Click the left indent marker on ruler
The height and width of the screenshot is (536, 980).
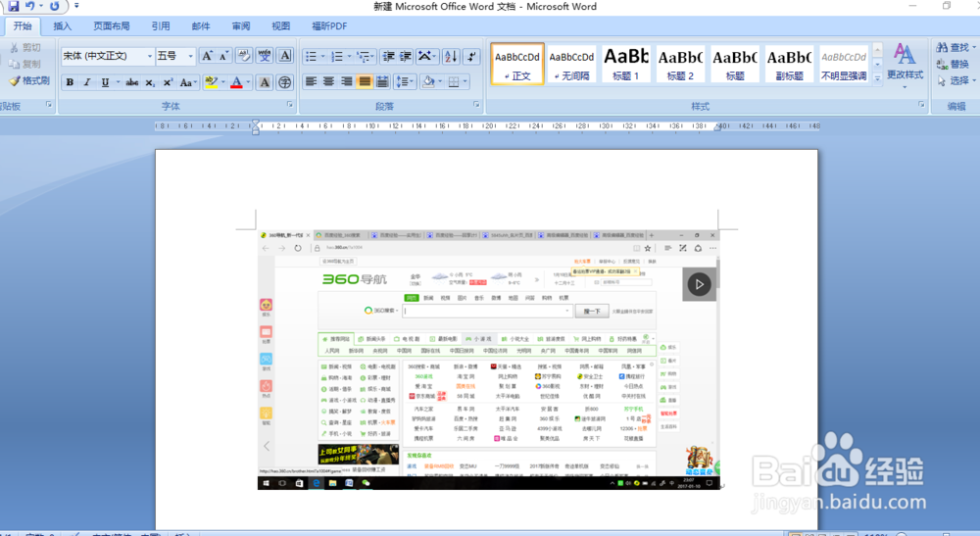[255, 130]
